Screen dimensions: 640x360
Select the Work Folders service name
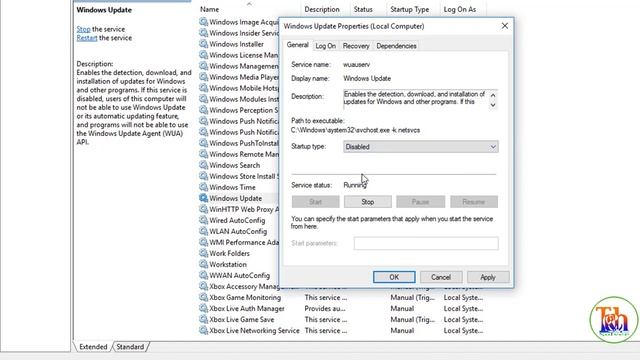pyautogui.click(x=229, y=253)
